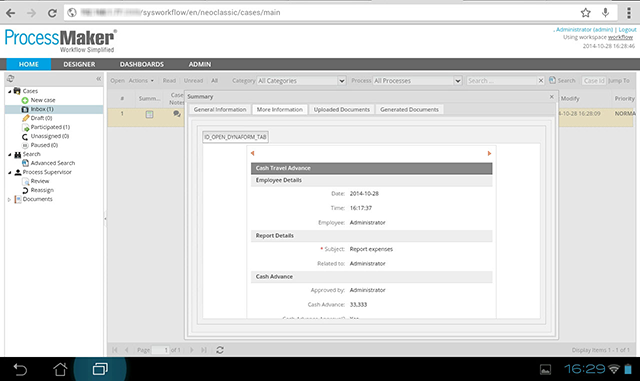
Task: Bookmark the page with the star icon
Action: point(586,13)
